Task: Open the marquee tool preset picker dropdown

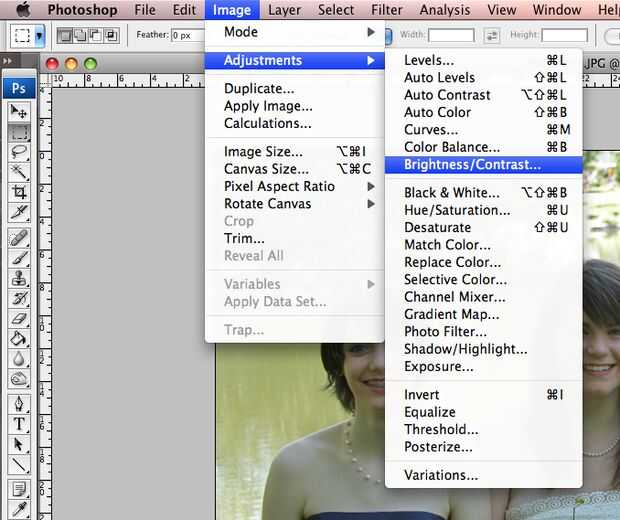Action: click(x=39, y=36)
